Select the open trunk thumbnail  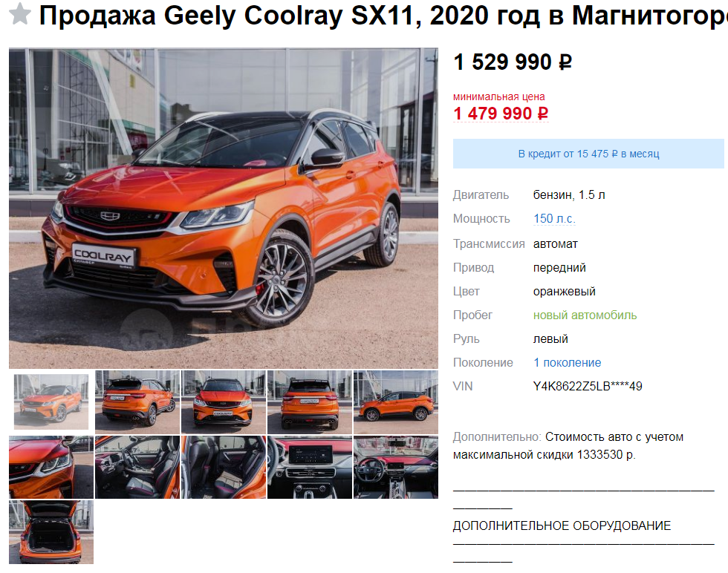pos(51,532)
